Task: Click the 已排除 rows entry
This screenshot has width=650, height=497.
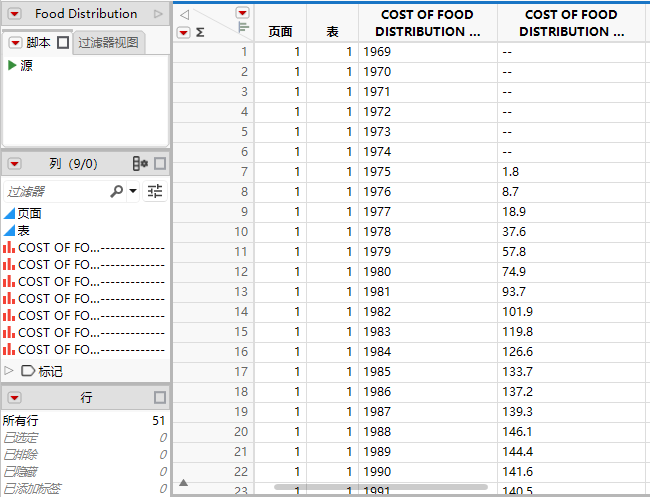Action: coord(84,455)
